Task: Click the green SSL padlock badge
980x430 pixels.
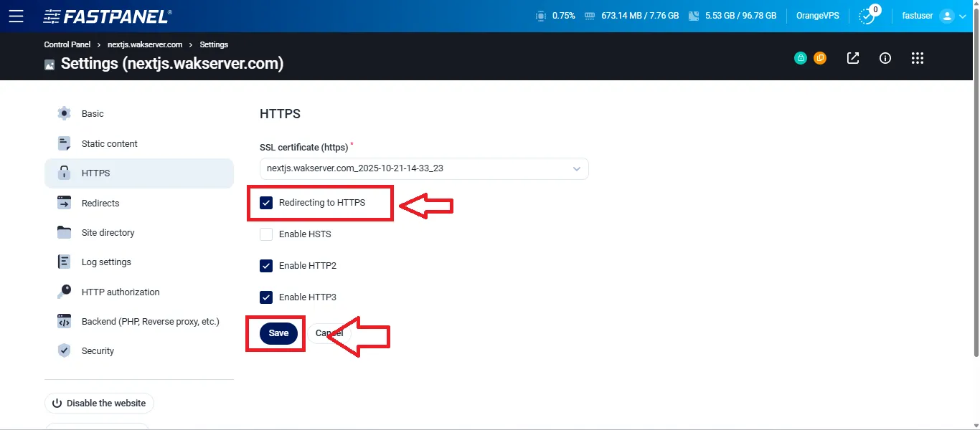Action: coord(801,58)
